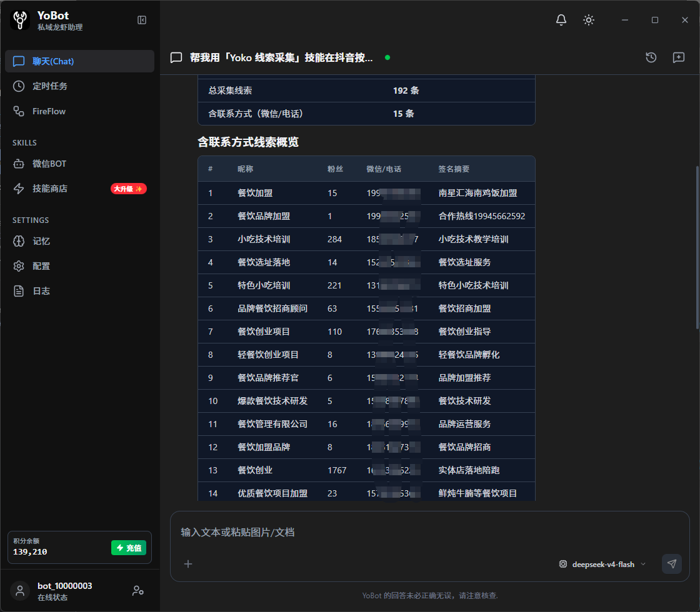700x612 pixels.
Task: Click the 签名摘要 column header
Action: point(454,169)
